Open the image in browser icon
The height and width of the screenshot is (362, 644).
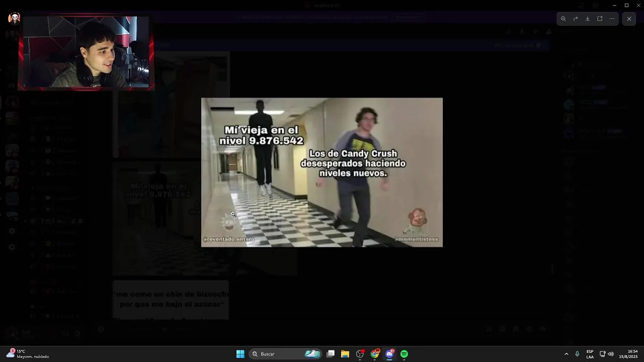(x=600, y=19)
